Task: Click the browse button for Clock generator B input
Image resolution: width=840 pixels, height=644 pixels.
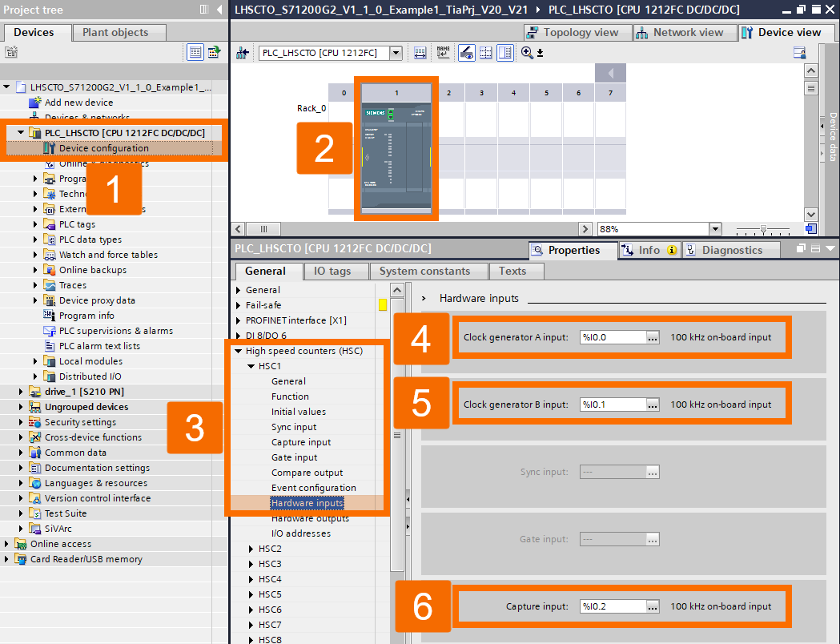Action: point(652,405)
